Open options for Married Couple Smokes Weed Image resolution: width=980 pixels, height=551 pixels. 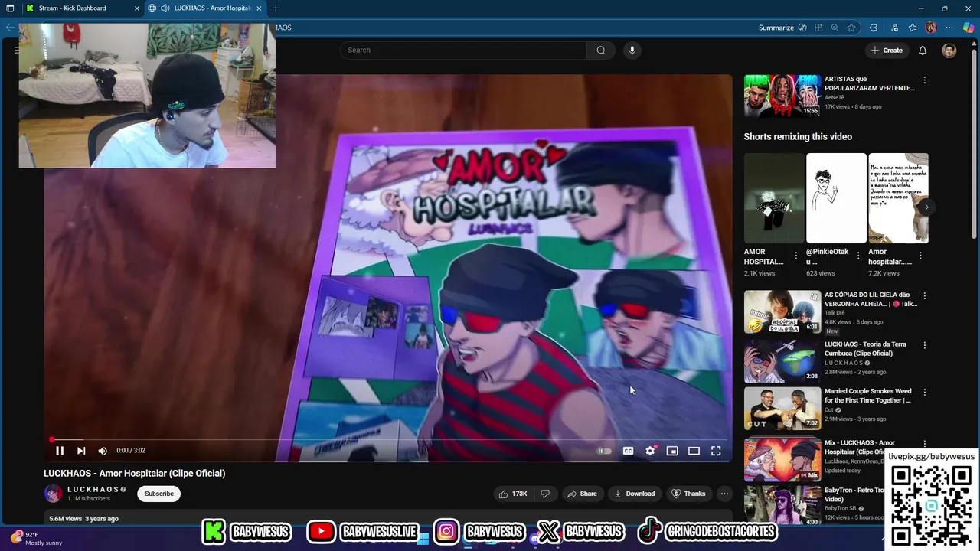pos(925,393)
